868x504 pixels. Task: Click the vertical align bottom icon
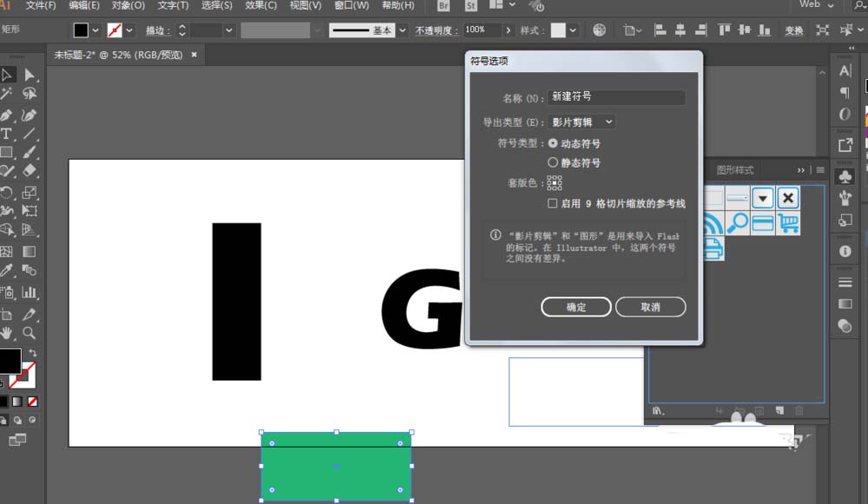765,29
